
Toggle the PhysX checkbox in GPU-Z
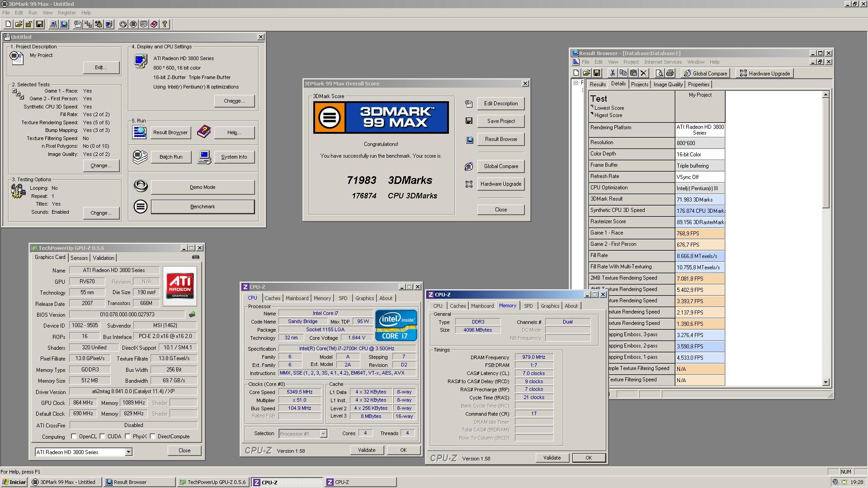[x=128, y=436]
